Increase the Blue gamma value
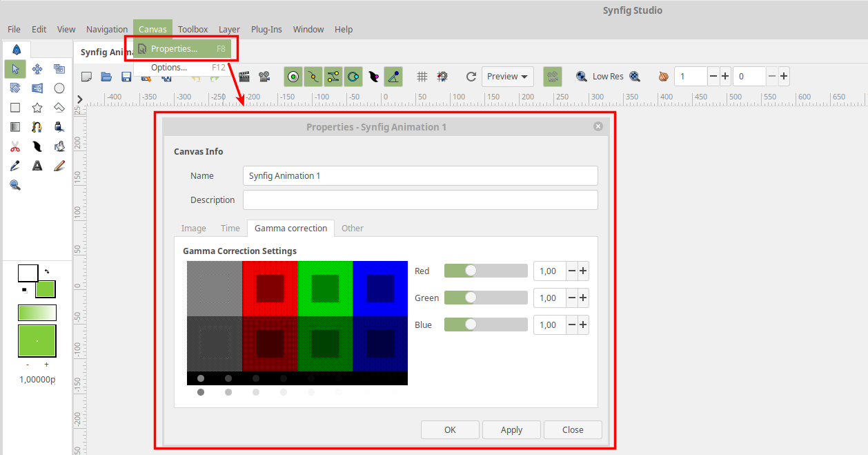The width and height of the screenshot is (868, 455). point(583,325)
